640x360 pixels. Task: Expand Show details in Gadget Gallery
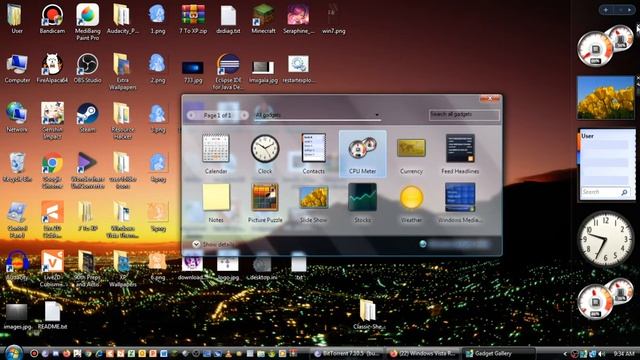213,244
